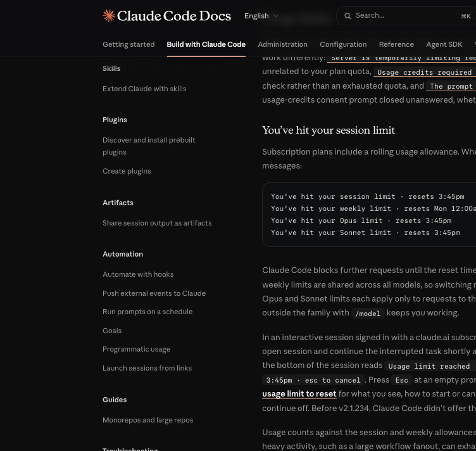Go to Run prompts on a schedule
This screenshot has height=451, width=476.
point(147,312)
